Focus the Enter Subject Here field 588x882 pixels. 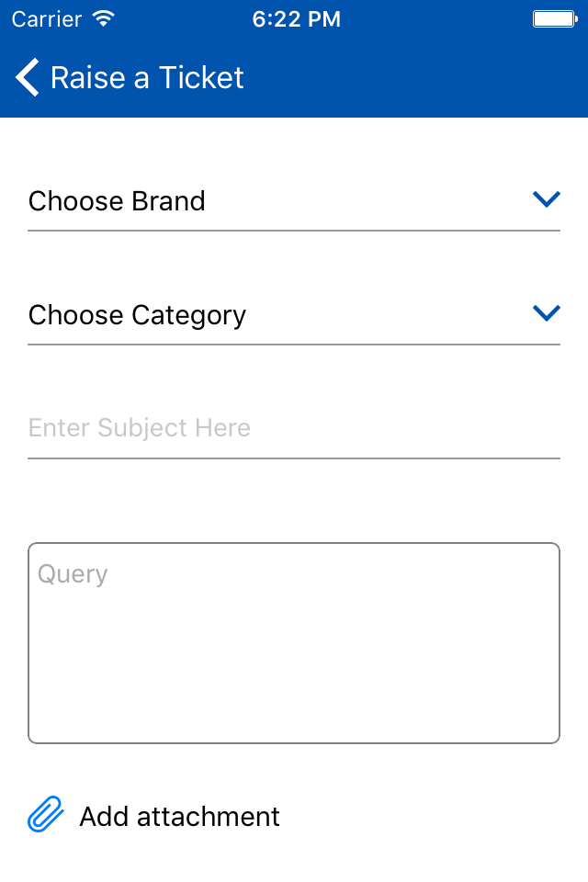click(294, 428)
